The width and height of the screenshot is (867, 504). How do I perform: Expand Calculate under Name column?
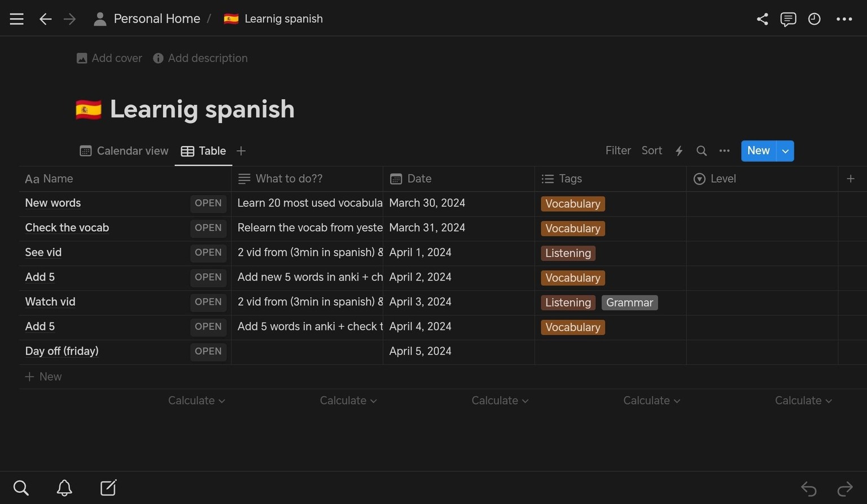(x=196, y=400)
